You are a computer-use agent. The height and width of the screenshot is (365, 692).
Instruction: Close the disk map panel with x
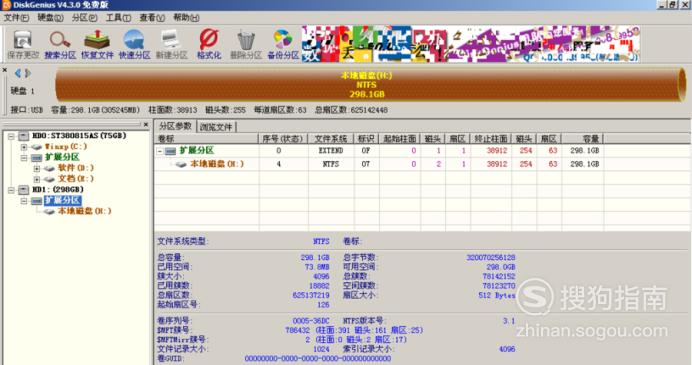coord(4,70)
